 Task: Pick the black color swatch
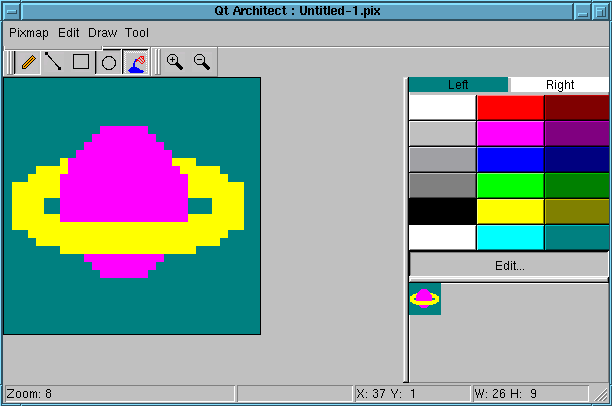(x=443, y=212)
